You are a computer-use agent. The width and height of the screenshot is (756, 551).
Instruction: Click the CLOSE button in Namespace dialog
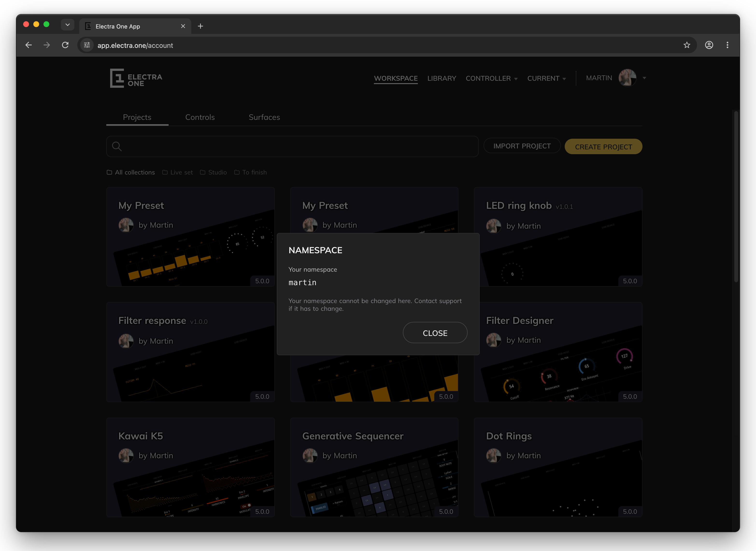(x=435, y=333)
